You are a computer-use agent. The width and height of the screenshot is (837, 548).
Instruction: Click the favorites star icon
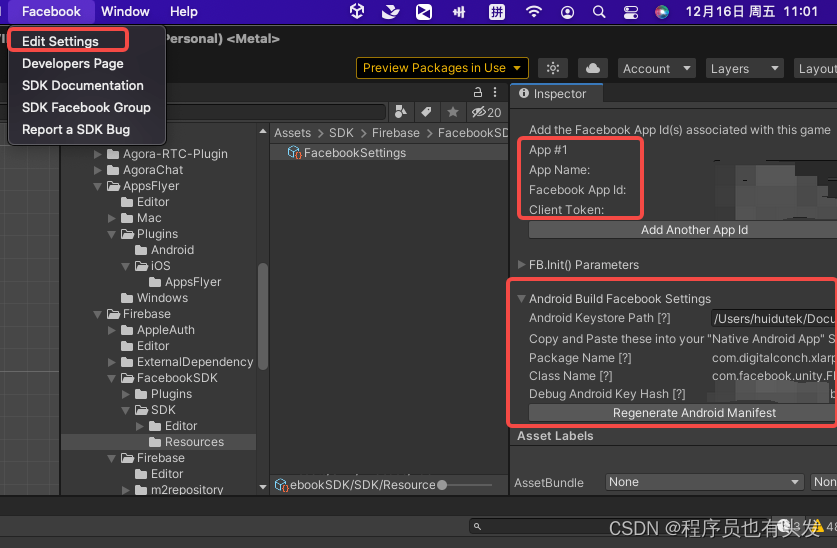tap(453, 112)
